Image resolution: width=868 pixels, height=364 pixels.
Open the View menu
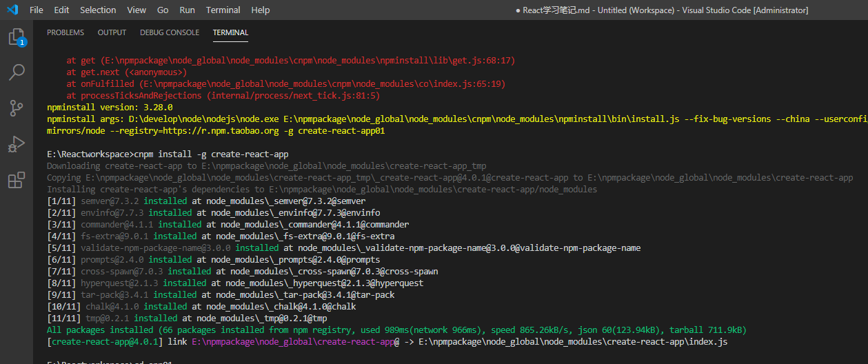(x=137, y=10)
